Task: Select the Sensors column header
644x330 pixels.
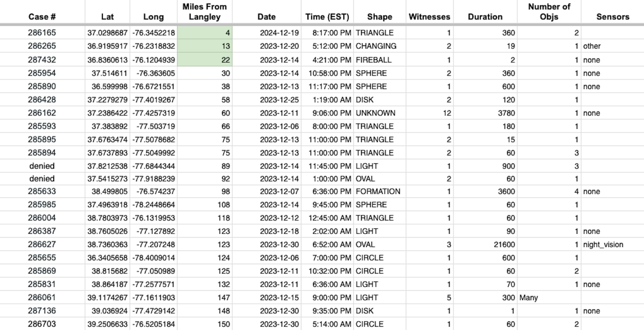Action: coord(613,17)
